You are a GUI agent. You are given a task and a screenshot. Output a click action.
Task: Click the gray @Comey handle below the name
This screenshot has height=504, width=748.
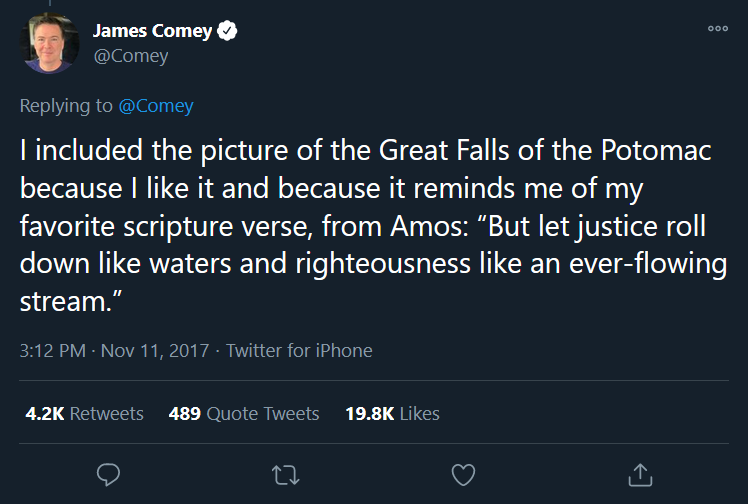[x=131, y=56]
